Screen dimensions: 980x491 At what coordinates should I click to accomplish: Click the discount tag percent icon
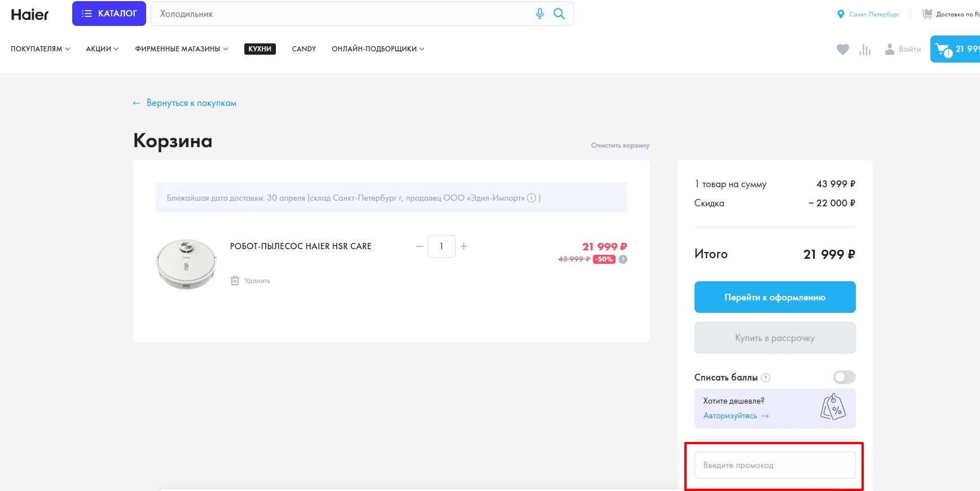pyautogui.click(x=833, y=407)
